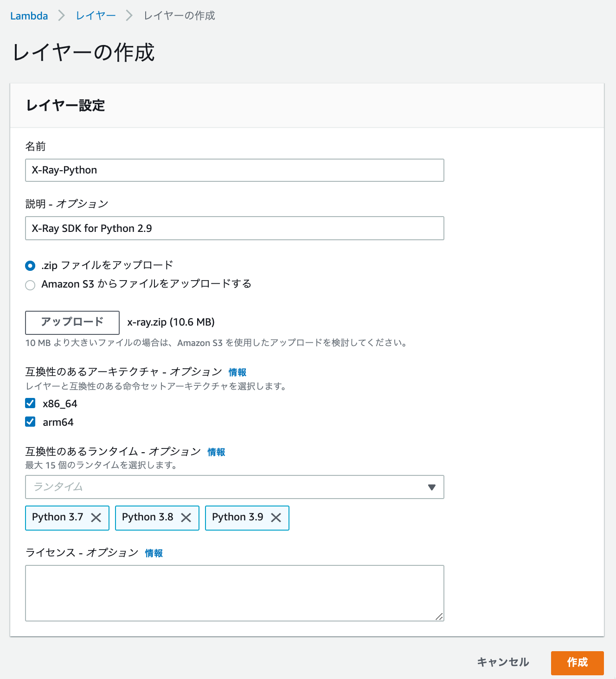Click the アップロード file button

point(72,322)
